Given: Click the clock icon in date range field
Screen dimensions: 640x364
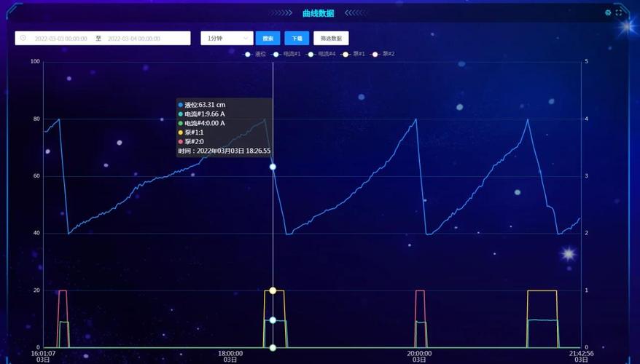Looking at the screenshot, I should 23,38.
